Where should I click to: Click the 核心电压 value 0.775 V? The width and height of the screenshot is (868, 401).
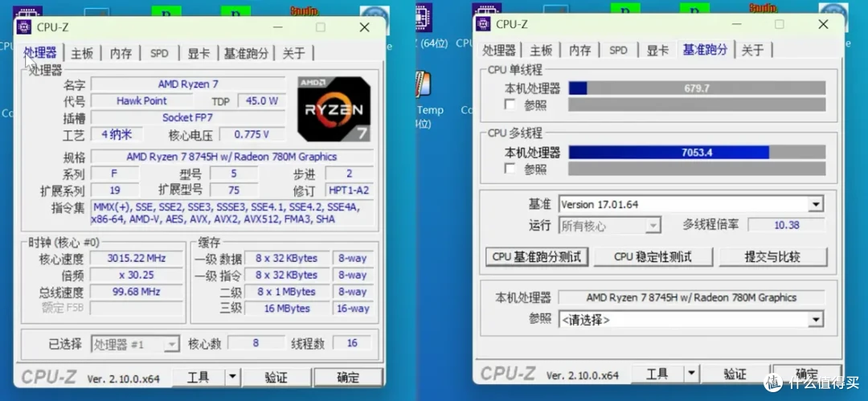(252, 134)
